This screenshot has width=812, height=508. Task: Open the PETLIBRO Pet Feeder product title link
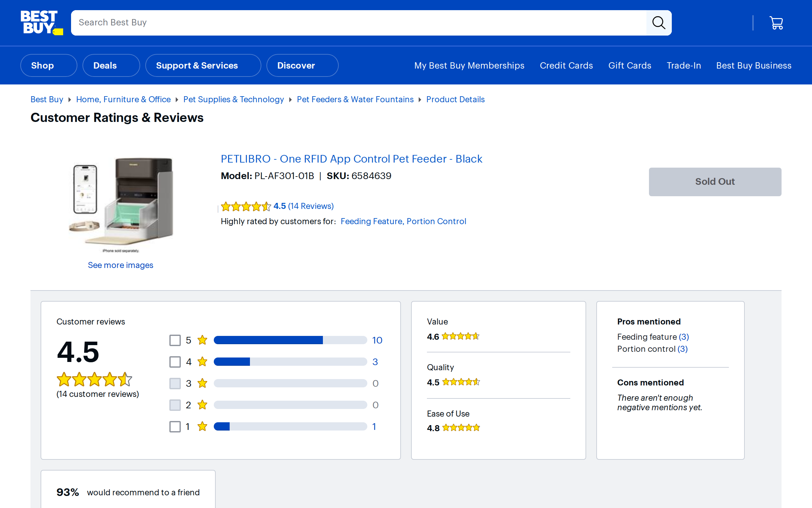pyautogui.click(x=351, y=158)
